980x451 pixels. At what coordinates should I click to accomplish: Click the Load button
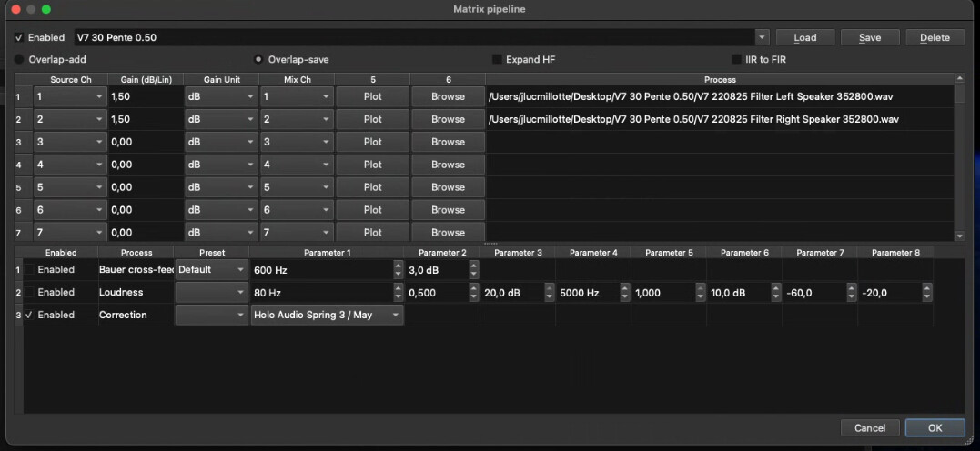804,37
